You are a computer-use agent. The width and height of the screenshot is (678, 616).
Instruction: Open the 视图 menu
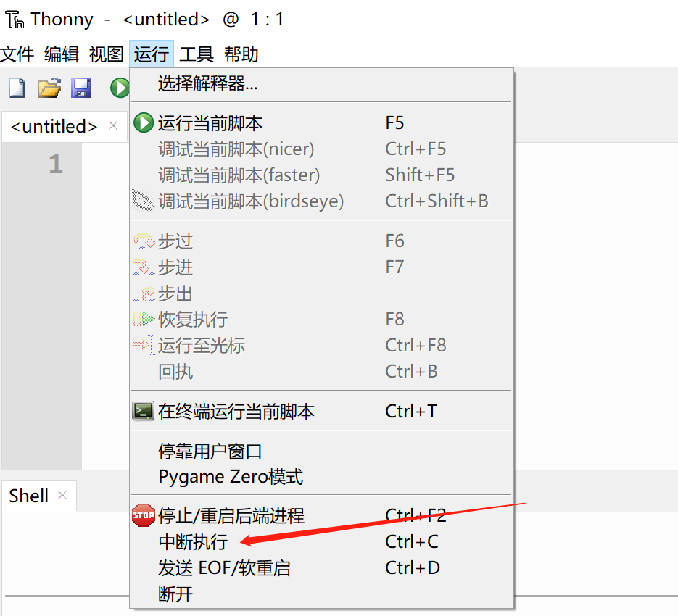[x=107, y=54]
